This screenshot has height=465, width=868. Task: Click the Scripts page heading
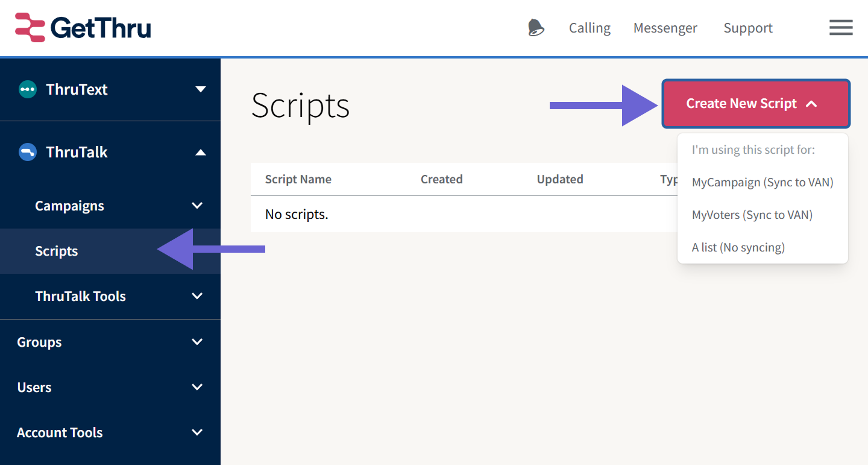pos(300,106)
